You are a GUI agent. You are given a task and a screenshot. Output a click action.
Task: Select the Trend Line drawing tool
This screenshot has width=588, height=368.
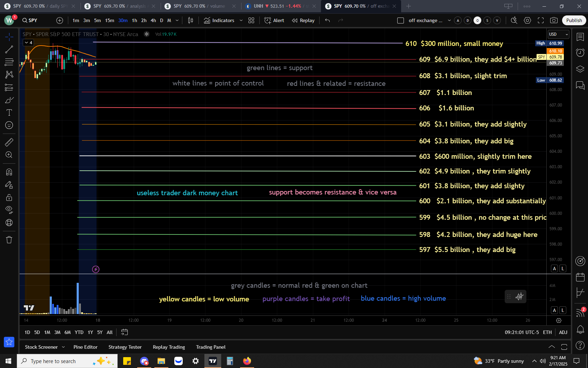(9, 49)
